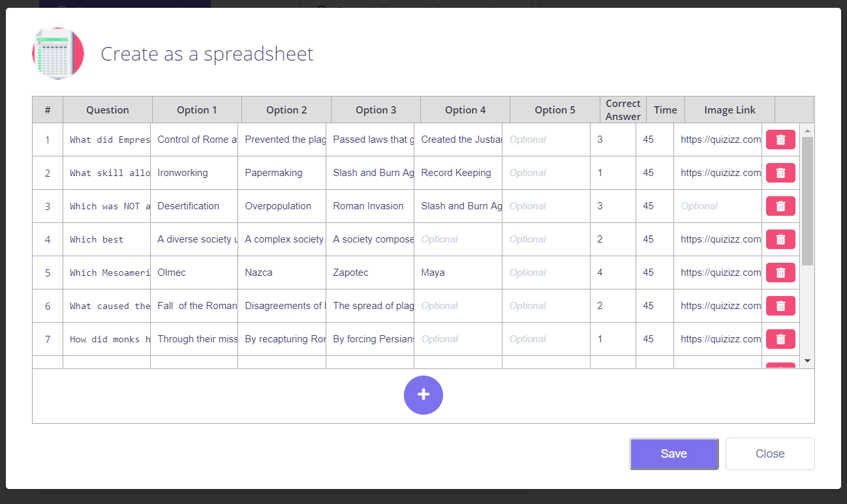Click the table scrollbar down arrow

807,361
